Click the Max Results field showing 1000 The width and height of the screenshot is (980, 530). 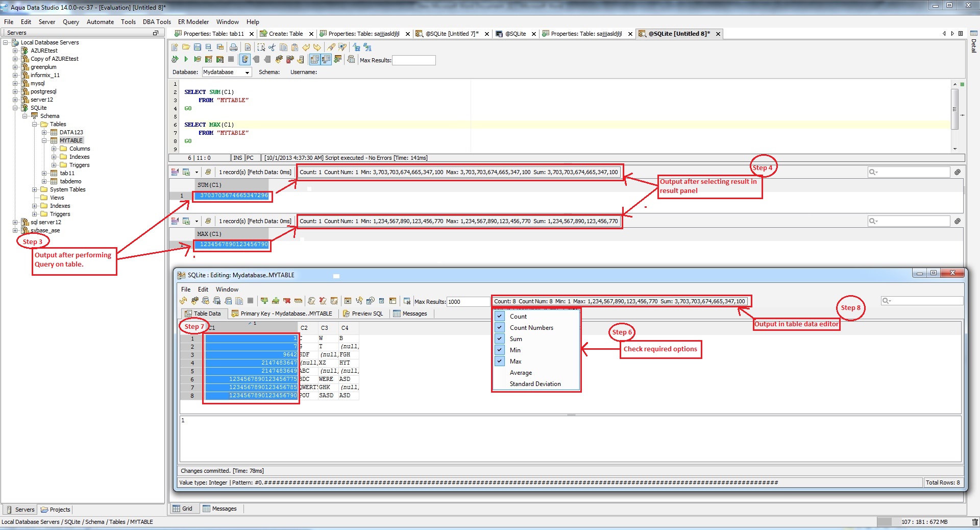click(468, 302)
